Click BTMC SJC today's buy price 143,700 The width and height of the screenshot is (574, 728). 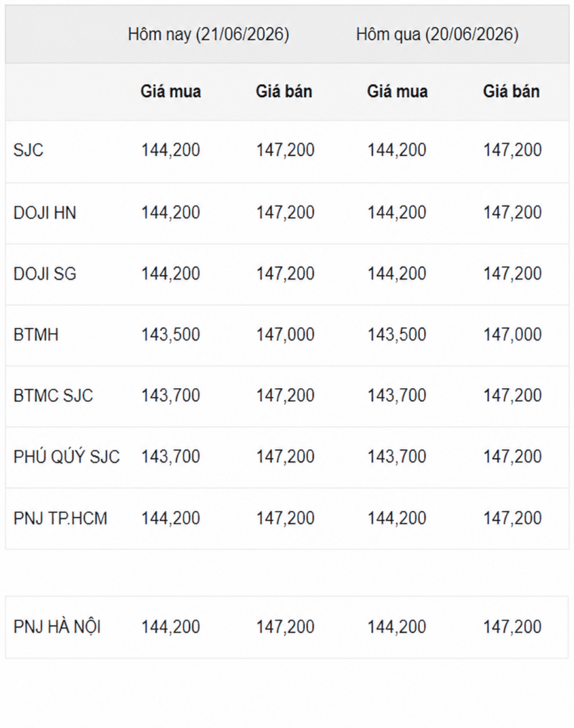tap(170, 396)
